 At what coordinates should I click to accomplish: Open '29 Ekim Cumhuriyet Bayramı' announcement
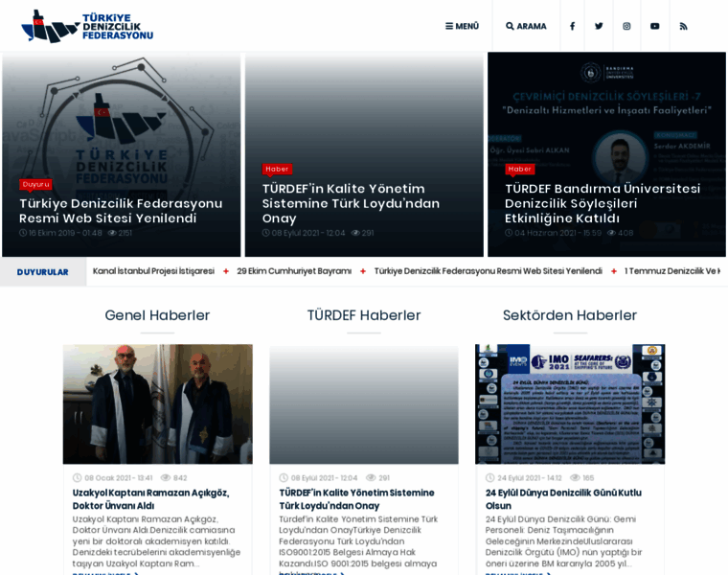pyautogui.click(x=294, y=271)
